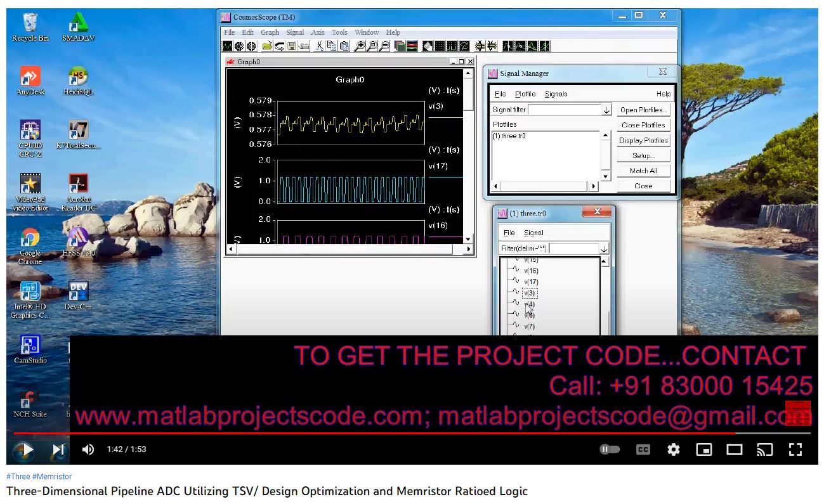Click the undo curved arrow toolbar icon
The image size is (824, 504).
coord(279,46)
